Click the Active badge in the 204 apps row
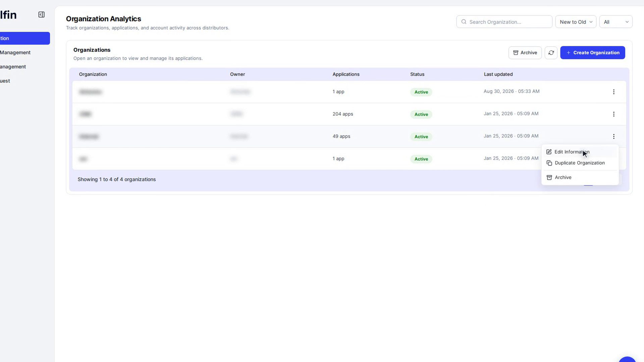 [421, 114]
